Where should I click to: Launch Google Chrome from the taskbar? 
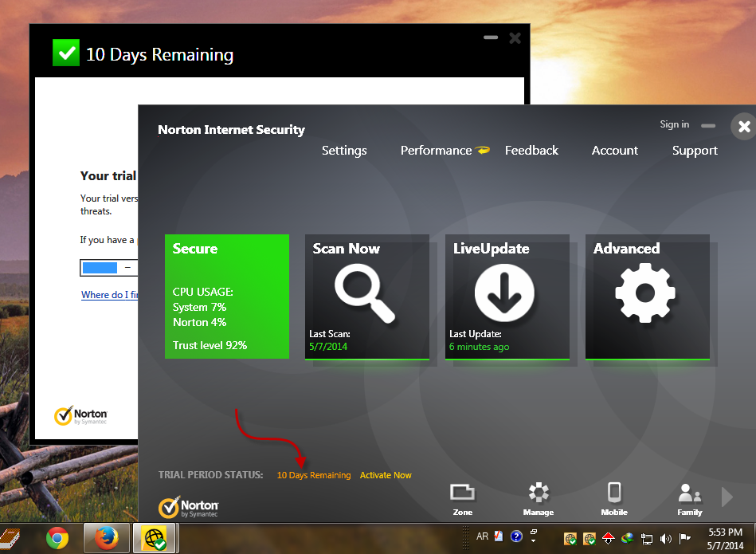point(57,538)
